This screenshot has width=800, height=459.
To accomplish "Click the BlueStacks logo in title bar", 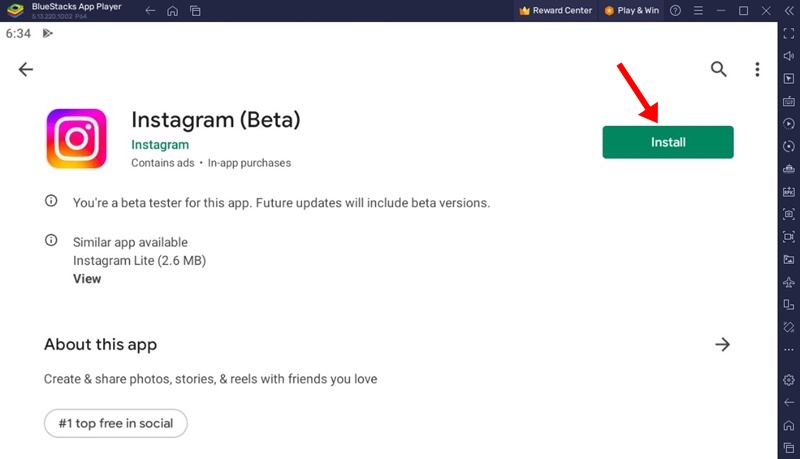I will pyautogui.click(x=15, y=10).
